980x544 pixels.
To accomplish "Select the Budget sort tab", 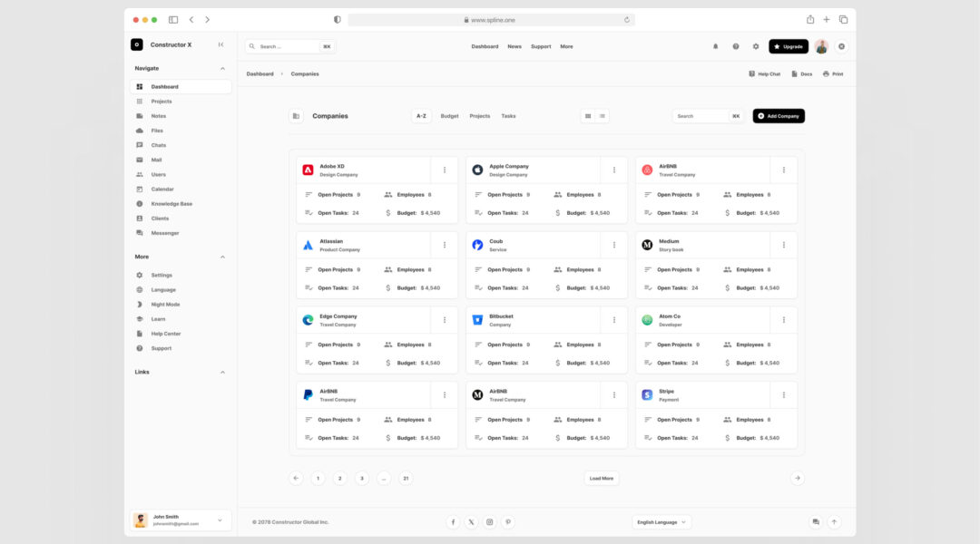I will (449, 116).
